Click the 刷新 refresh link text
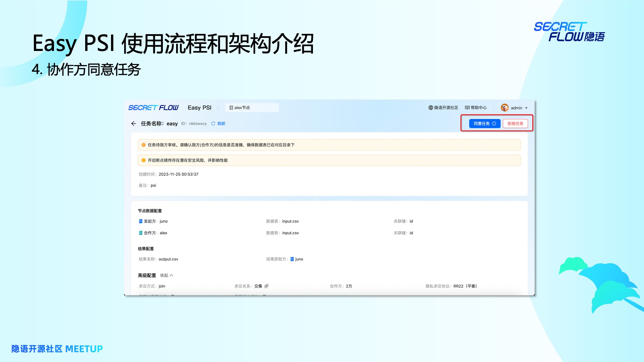The height and width of the screenshot is (362, 644). click(x=221, y=124)
